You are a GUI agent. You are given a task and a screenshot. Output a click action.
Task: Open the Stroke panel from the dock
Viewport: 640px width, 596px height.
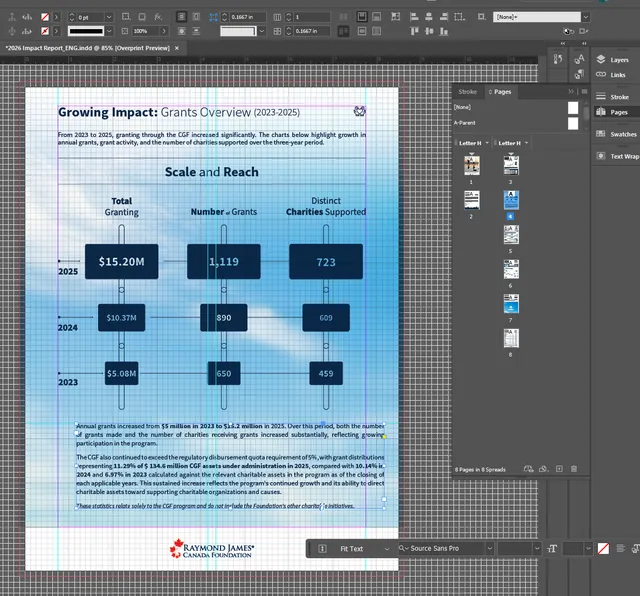pos(612,97)
